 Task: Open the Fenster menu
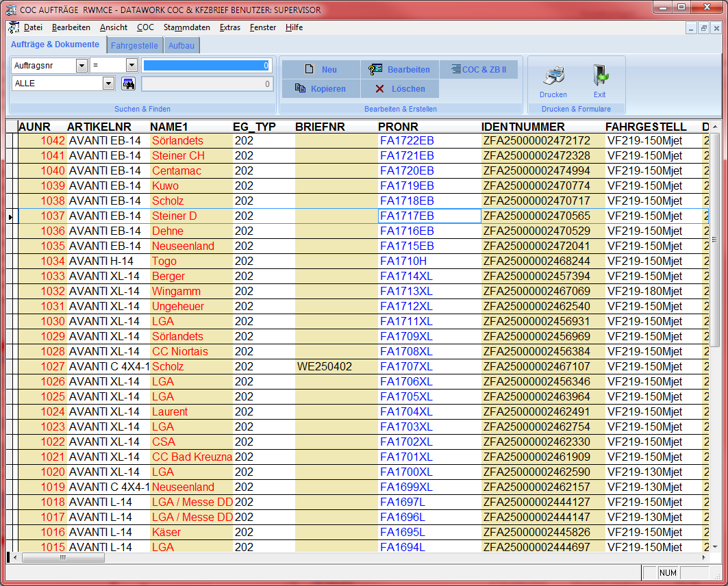tap(263, 27)
